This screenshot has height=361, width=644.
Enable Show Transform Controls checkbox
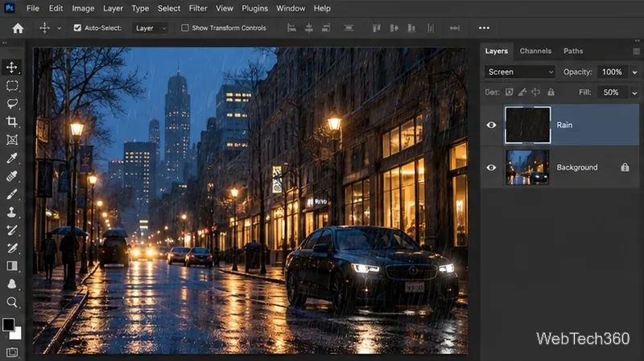[185, 28]
